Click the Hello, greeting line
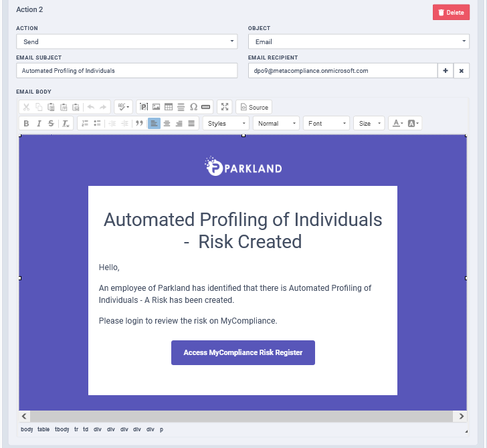 click(x=109, y=267)
